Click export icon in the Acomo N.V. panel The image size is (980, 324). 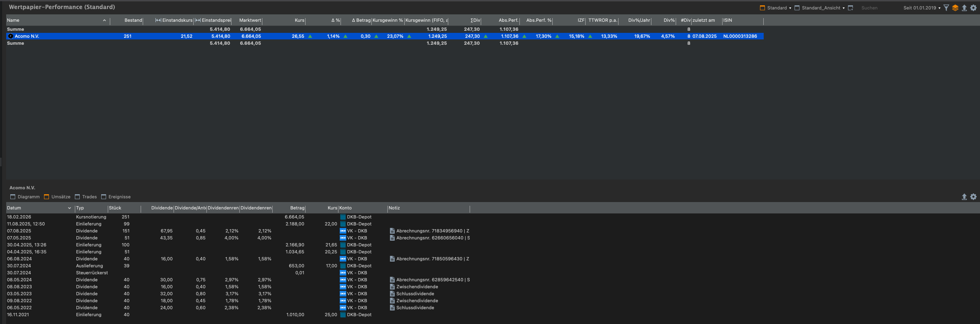click(x=964, y=197)
